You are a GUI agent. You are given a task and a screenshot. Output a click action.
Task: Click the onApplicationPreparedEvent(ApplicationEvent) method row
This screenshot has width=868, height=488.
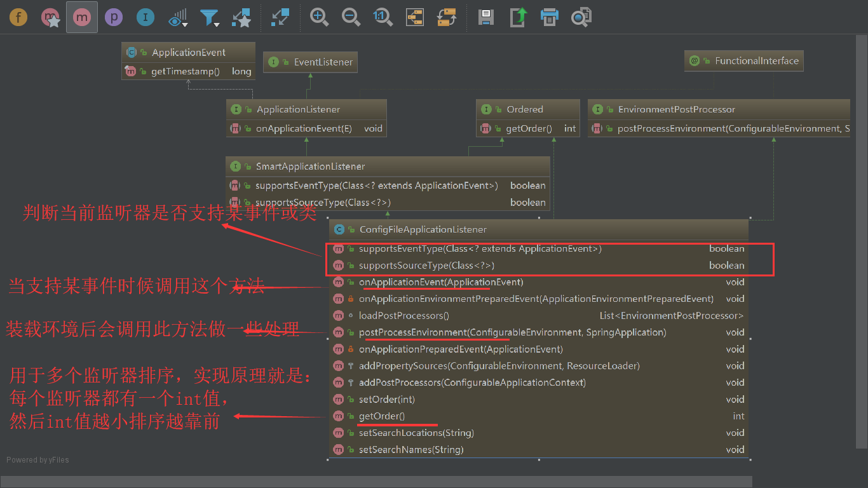pyautogui.click(x=539, y=349)
